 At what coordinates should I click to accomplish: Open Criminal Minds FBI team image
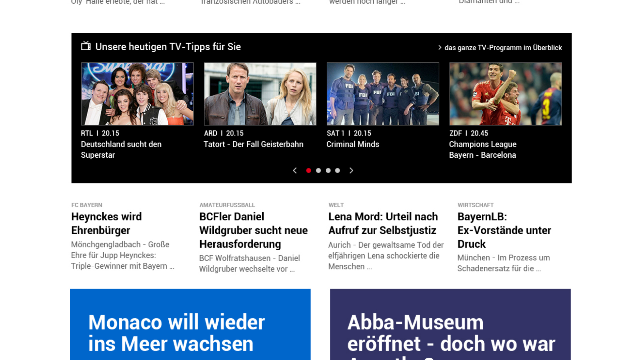383,94
